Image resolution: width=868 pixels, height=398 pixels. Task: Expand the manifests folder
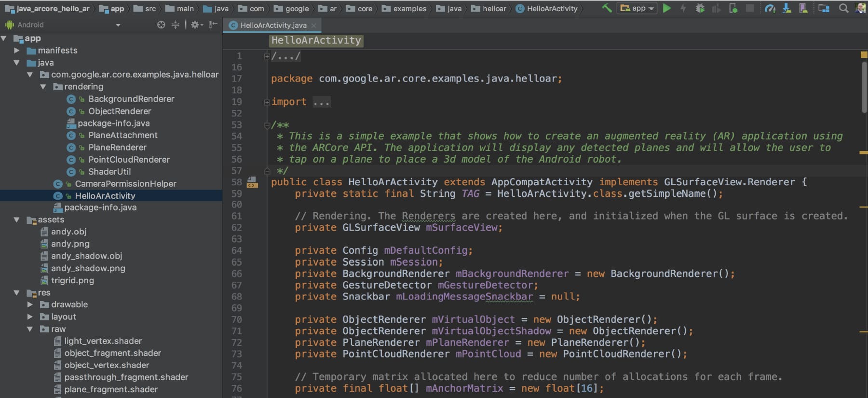17,50
